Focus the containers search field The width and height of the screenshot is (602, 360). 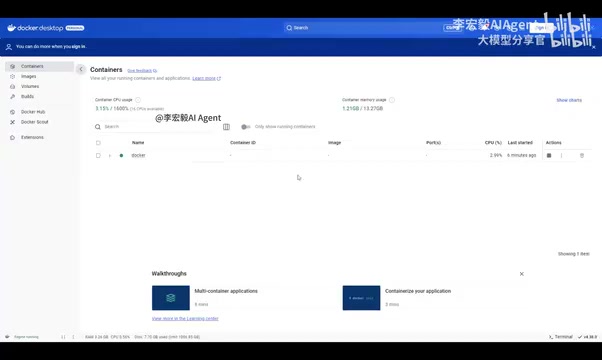click(155, 127)
